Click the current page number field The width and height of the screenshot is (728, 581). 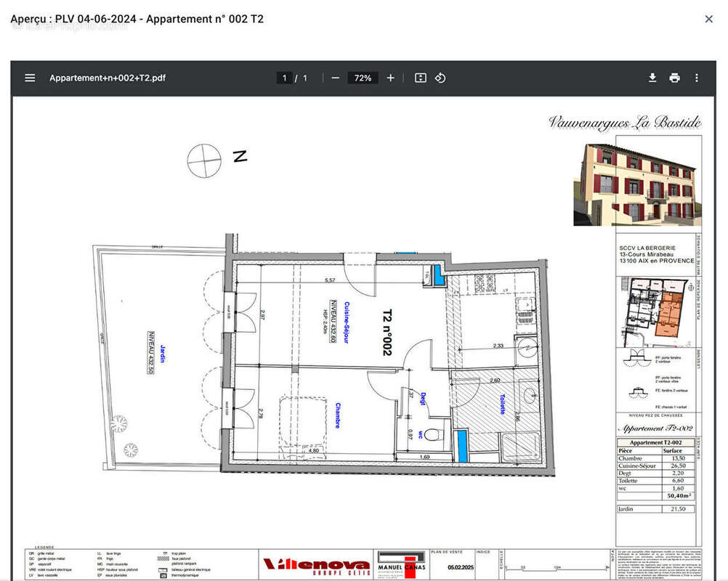coord(285,78)
